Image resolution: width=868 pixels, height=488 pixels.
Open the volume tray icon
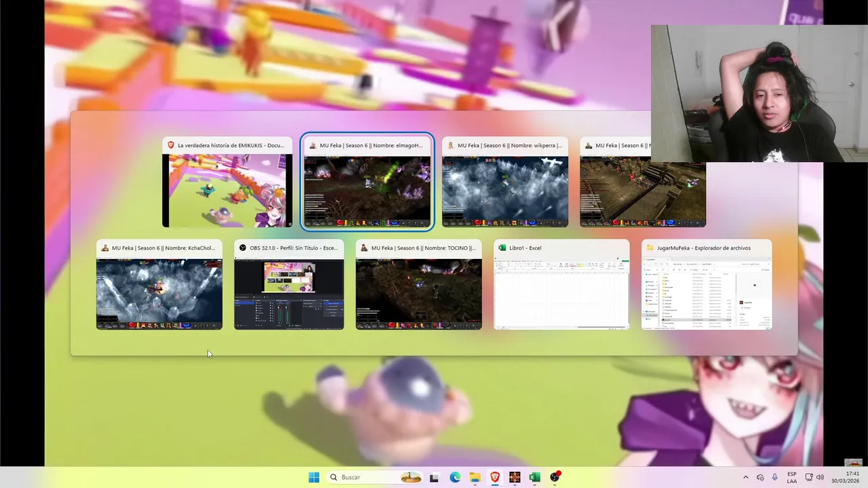click(x=820, y=477)
